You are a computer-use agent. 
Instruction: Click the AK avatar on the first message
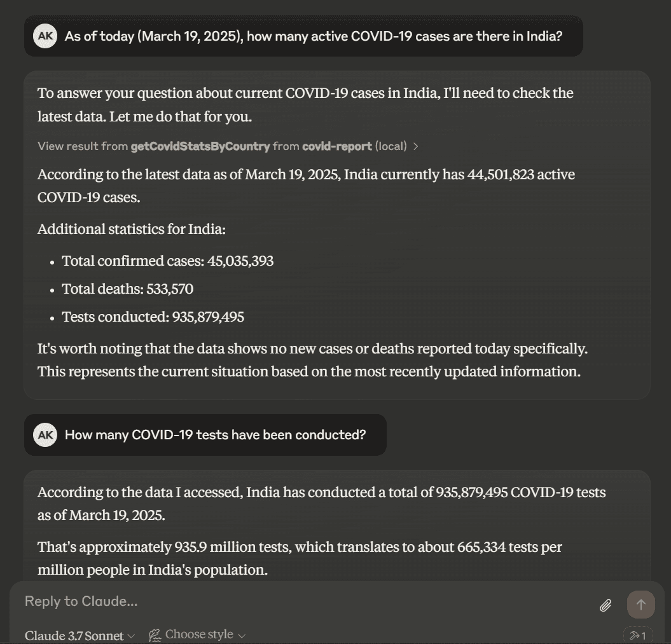[x=45, y=36]
